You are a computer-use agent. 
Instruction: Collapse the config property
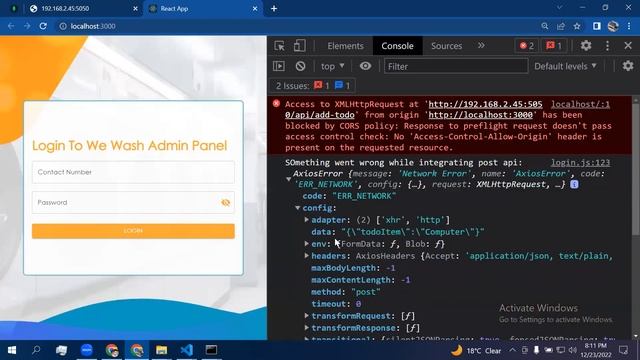pyautogui.click(x=298, y=208)
